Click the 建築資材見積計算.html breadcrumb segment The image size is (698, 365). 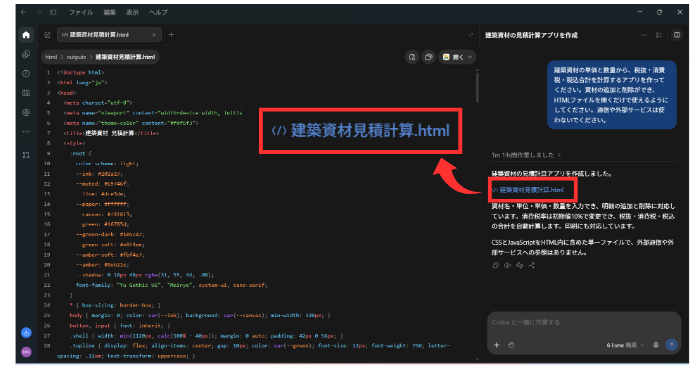click(125, 57)
